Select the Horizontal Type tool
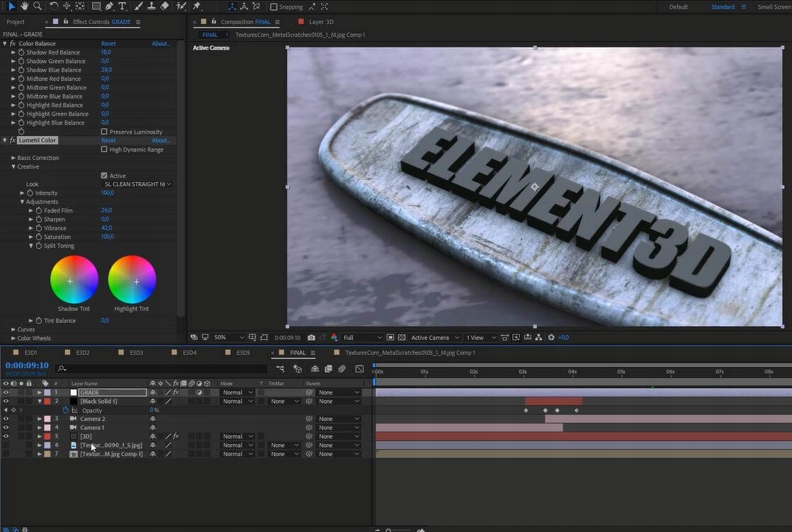This screenshot has height=532, width=792. (123, 6)
